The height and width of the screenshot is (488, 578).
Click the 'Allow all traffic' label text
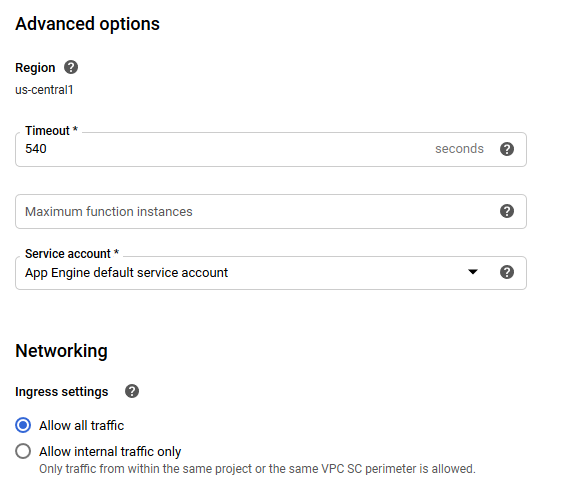[81, 425]
